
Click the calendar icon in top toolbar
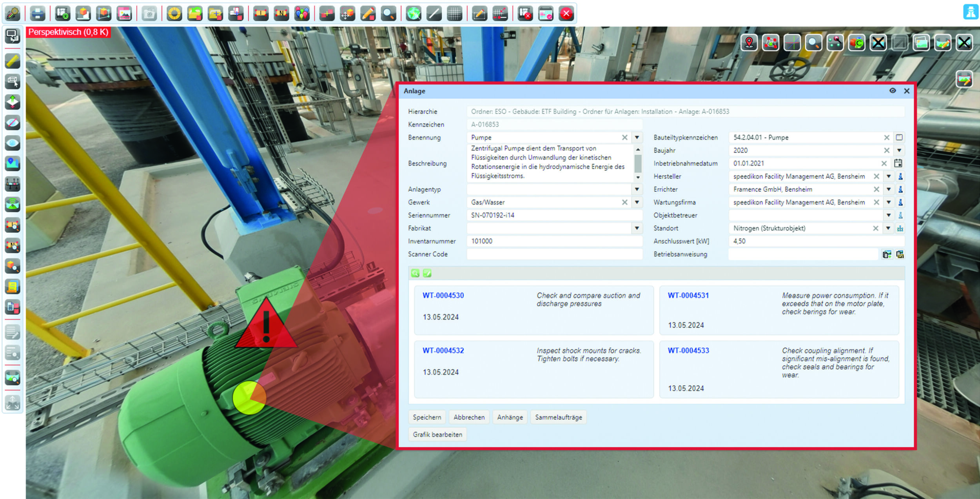[546, 14]
